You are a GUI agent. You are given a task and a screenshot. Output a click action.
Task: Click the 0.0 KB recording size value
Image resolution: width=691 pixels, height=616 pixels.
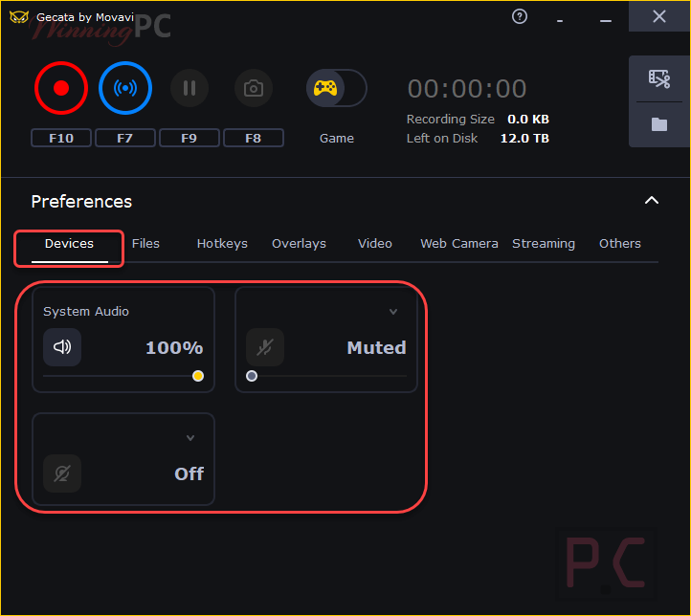[528, 120]
